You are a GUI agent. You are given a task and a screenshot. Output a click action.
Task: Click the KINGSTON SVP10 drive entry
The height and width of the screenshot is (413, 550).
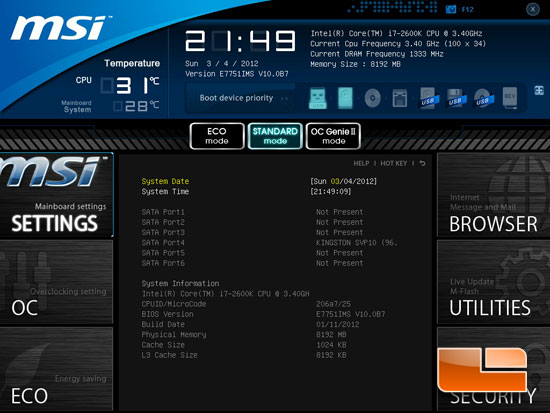(357, 242)
